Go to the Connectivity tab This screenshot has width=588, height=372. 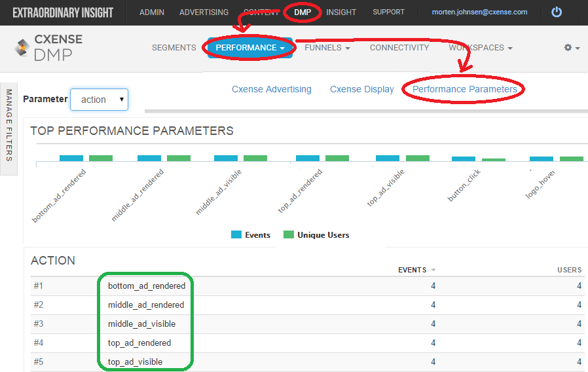399,48
